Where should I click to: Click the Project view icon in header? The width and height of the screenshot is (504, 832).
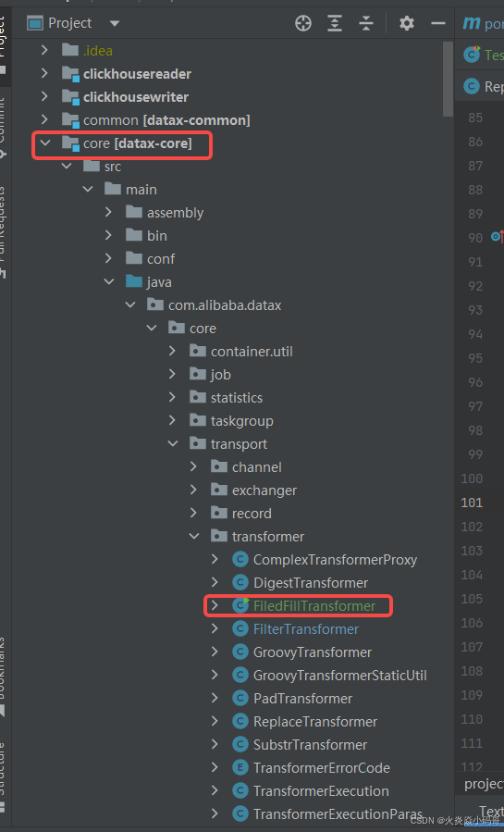click(35, 23)
